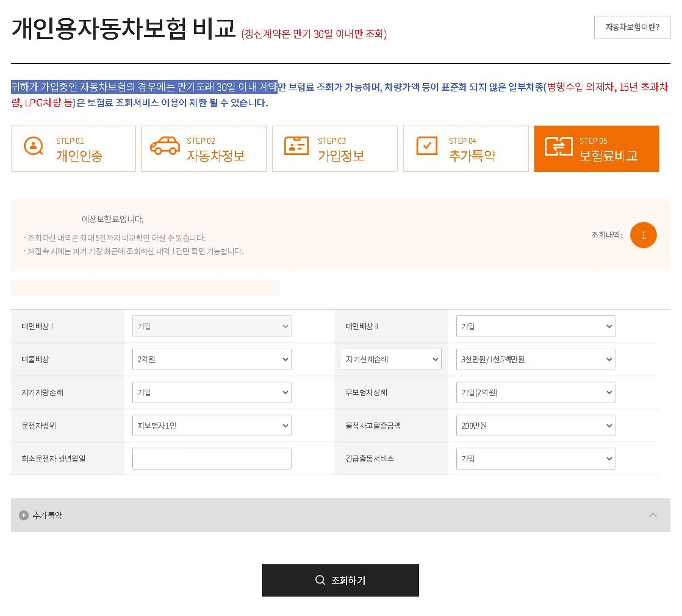Collapse 추가특약 section with the chevron

pyautogui.click(x=653, y=515)
